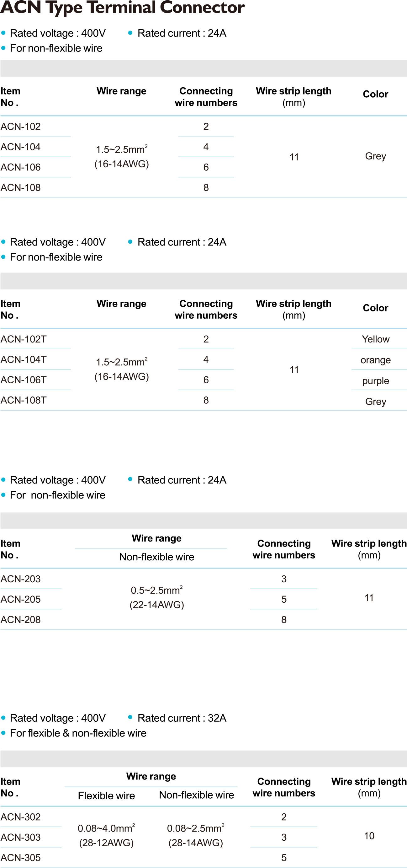This screenshot has height=868, width=407.
Task: Click the ACN-303 row label
Action: (20, 837)
